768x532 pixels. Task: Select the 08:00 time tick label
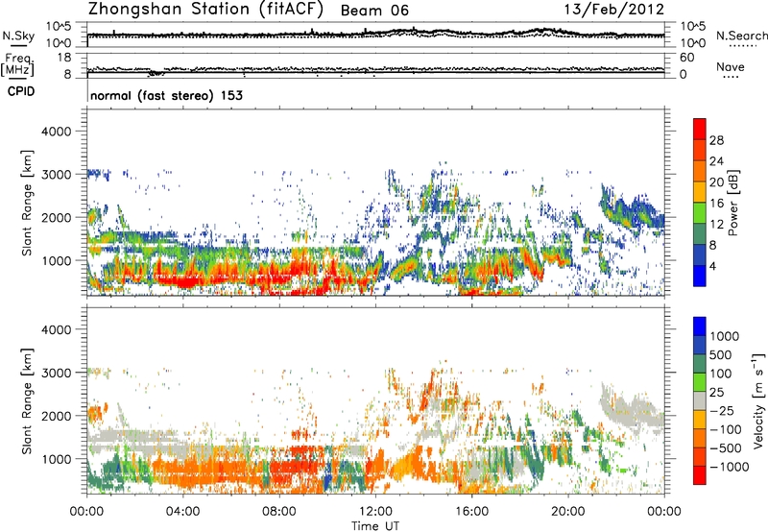coord(279,512)
